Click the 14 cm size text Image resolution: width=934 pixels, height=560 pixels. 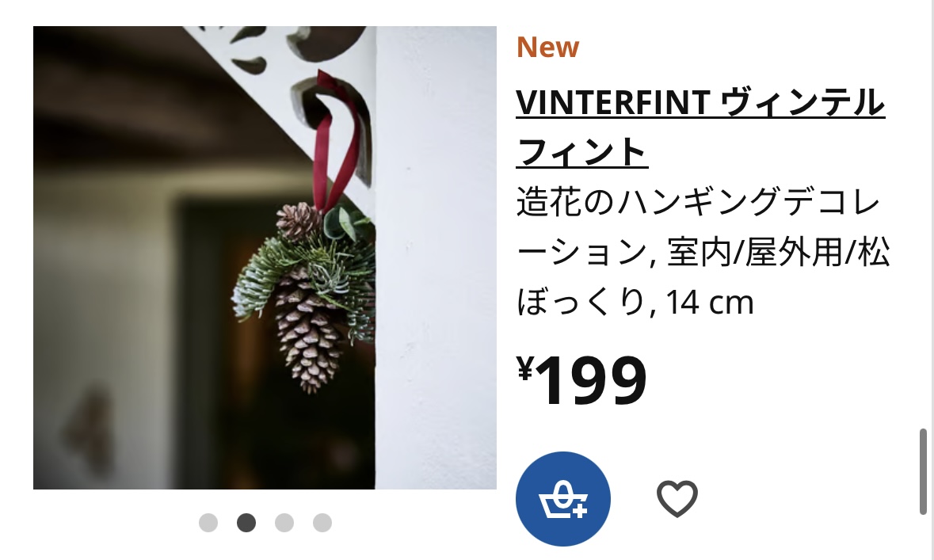tap(710, 302)
